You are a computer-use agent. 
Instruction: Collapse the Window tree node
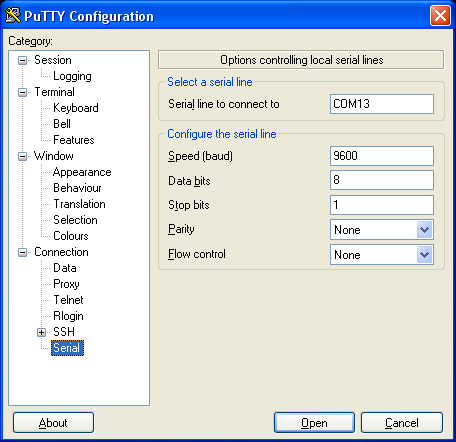(22, 156)
